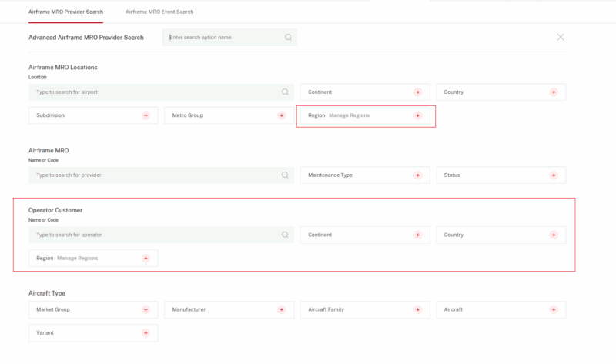
Task: Click plus icon on Maintenance Type filter
Action: coord(417,175)
